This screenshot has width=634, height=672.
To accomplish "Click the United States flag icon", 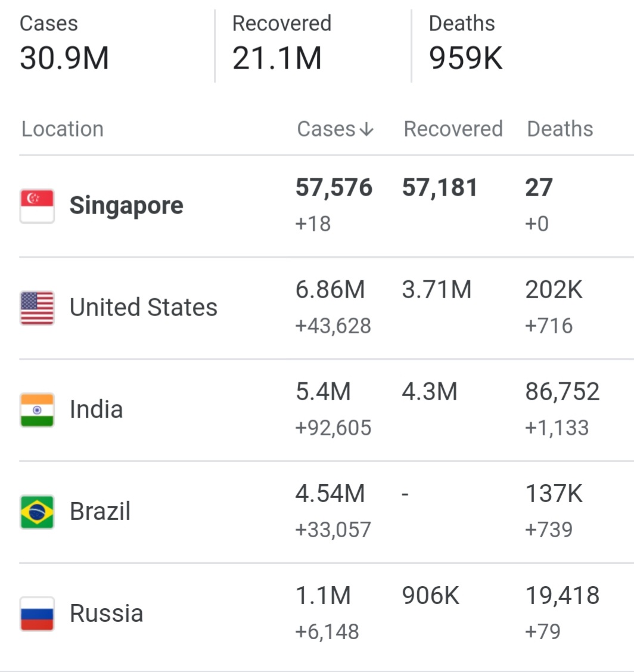I will pos(38,308).
